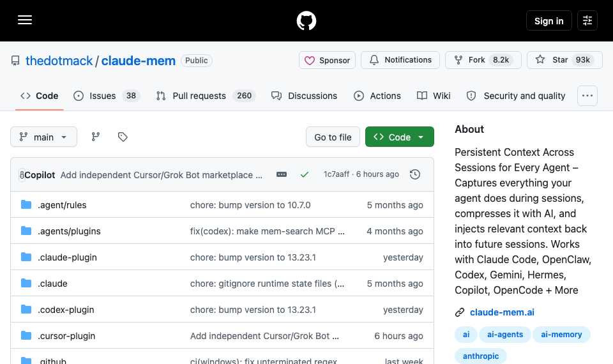Click folder icon of .agent/rules row
The image size is (613, 364).
pyautogui.click(x=26, y=204)
